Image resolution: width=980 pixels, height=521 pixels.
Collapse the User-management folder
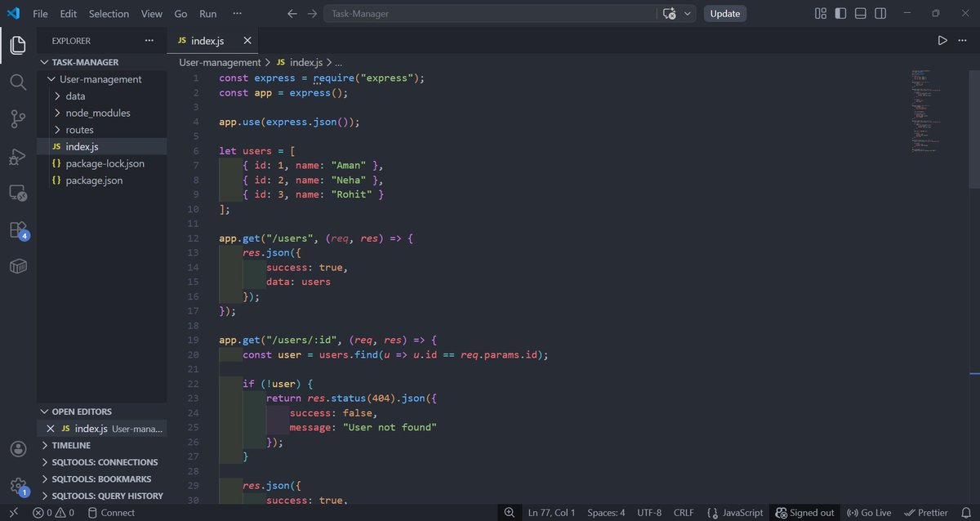pyautogui.click(x=102, y=79)
